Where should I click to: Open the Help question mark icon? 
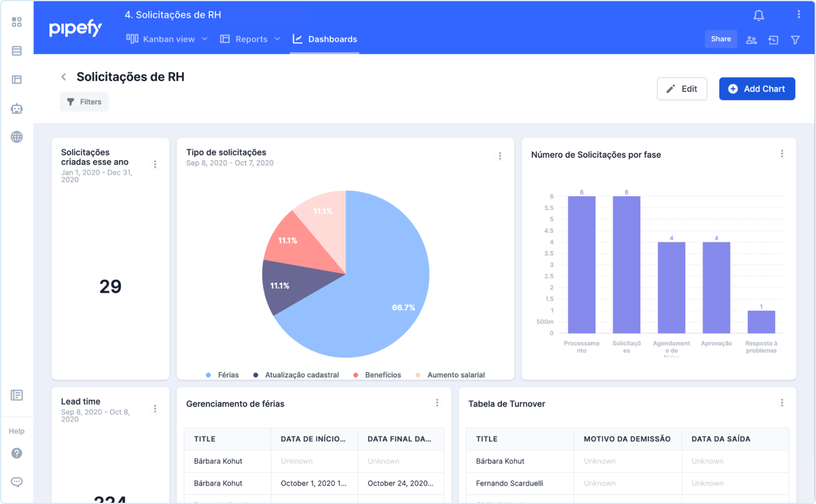[17, 453]
